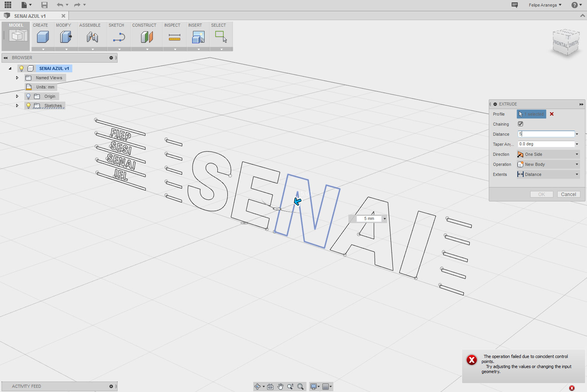Open the Extents Distance dropdown

(x=548, y=174)
